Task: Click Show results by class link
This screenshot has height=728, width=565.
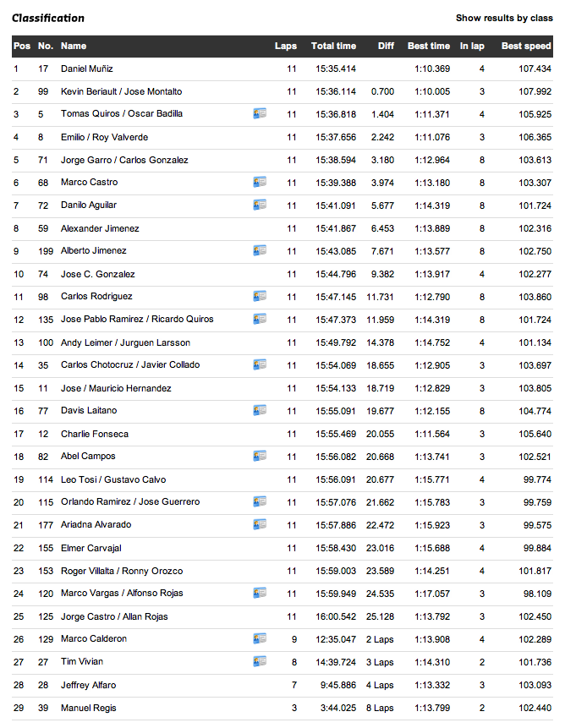Action: tap(504, 18)
